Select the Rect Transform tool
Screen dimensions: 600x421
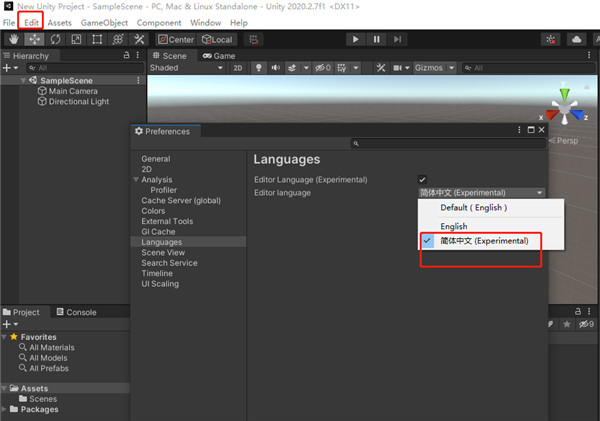(97, 39)
